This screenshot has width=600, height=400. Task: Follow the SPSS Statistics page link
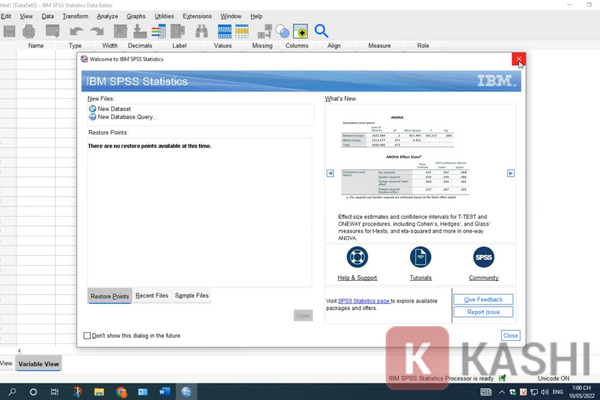click(x=364, y=301)
